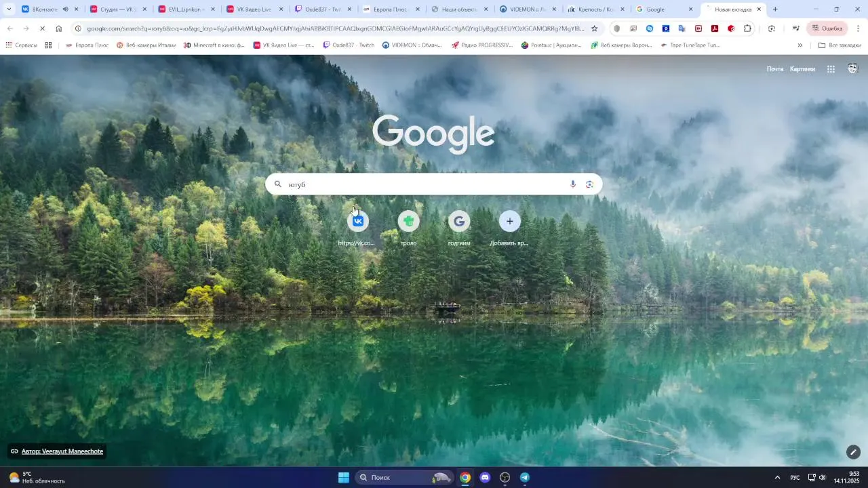868x488 pixels.
Task: Bookmark this page with the star icon
Action: click(x=595, y=28)
